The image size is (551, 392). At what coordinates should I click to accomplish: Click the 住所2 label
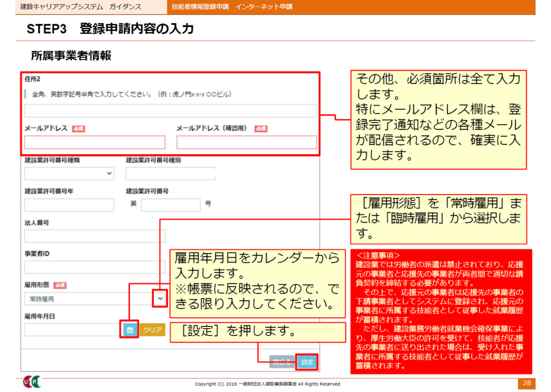(32, 79)
